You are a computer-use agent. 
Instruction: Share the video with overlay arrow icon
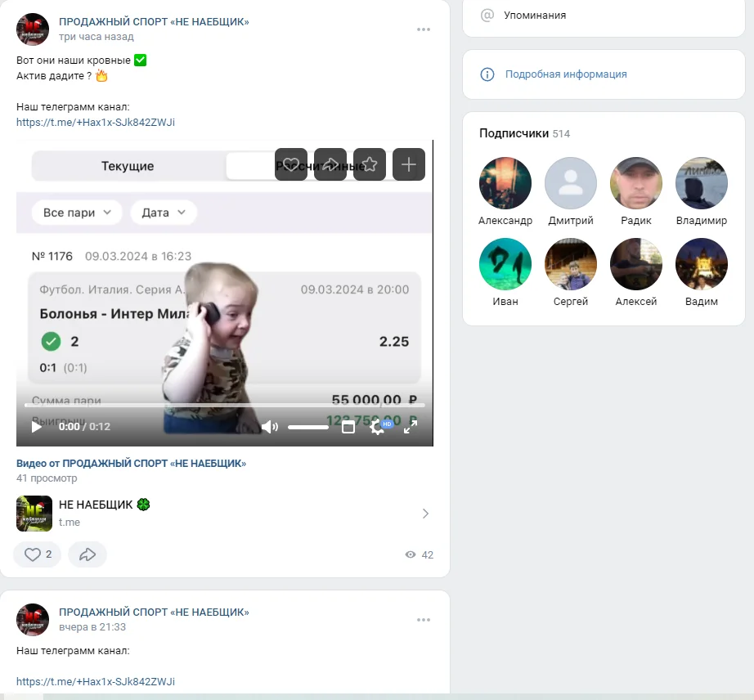pos(330,164)
